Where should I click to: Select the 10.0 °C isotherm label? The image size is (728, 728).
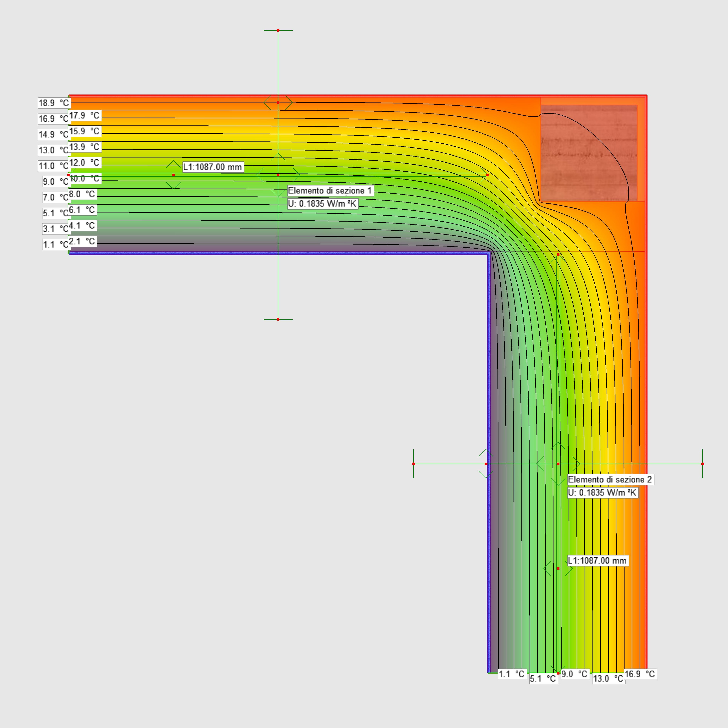tap(85, 179)
